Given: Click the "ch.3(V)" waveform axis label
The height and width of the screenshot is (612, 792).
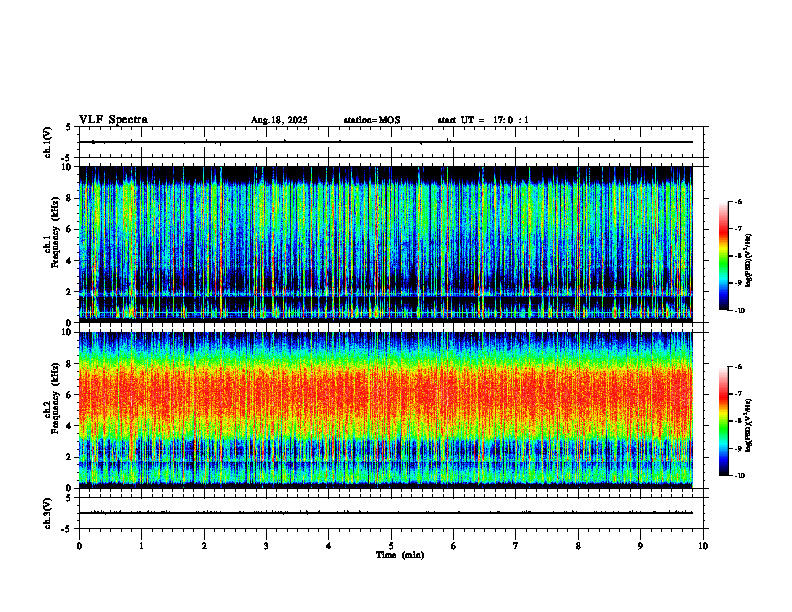Looking at the screenshot, I should tap(48, 513).
